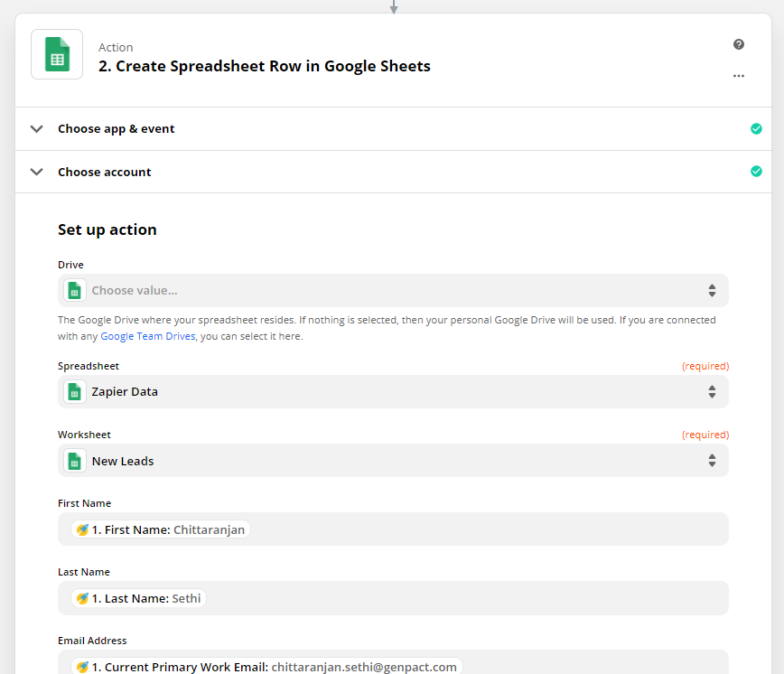Click the '(required)' tag next to Spreadsheet
Screen dimensions: 784x674
click(x=705, y=366)
